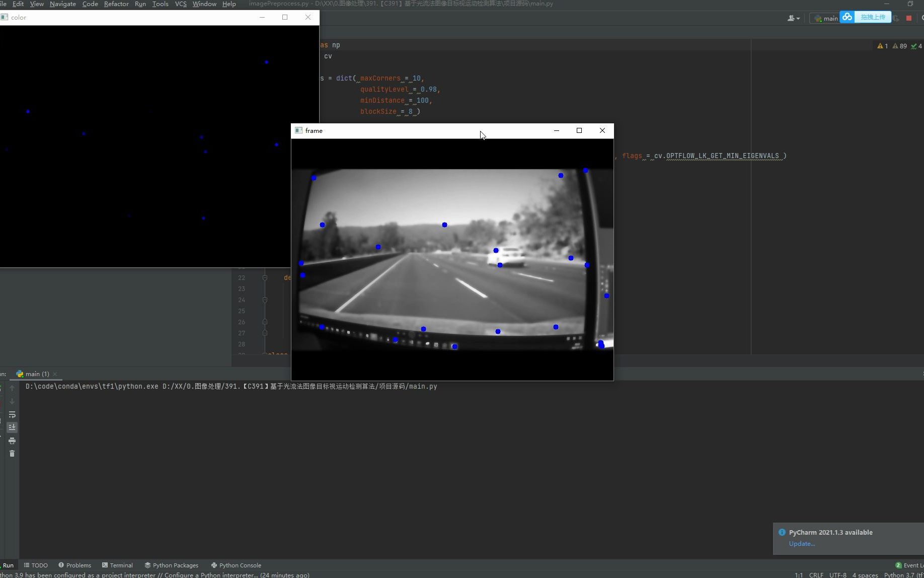This screenshot has height=578, width=924.
Task: Collapse the code fold at line 22
Action: pyautogui.click(x=265, y=277)
